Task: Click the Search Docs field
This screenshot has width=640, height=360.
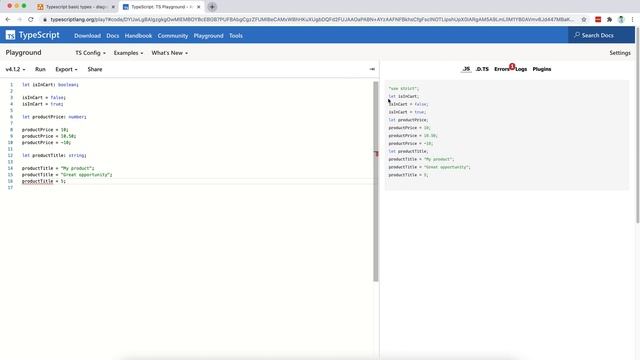Action: point(601,36)
